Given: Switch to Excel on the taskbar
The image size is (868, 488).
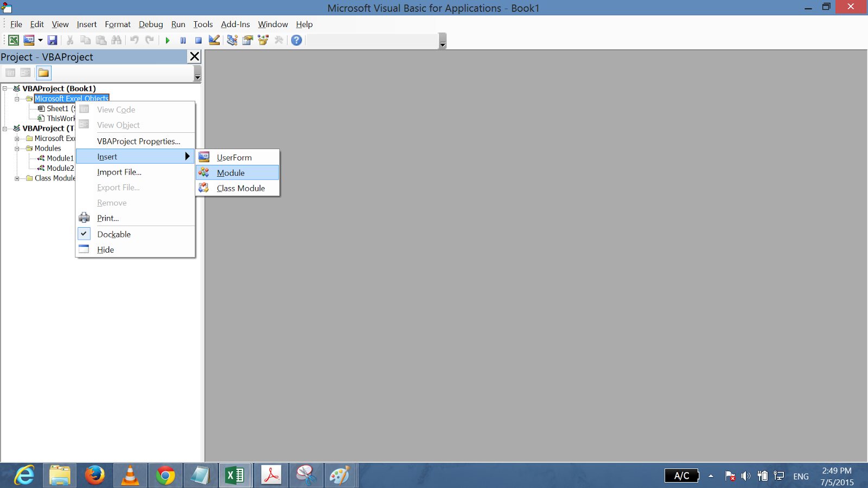Looking at the screenshot, I should pos(235,476).
